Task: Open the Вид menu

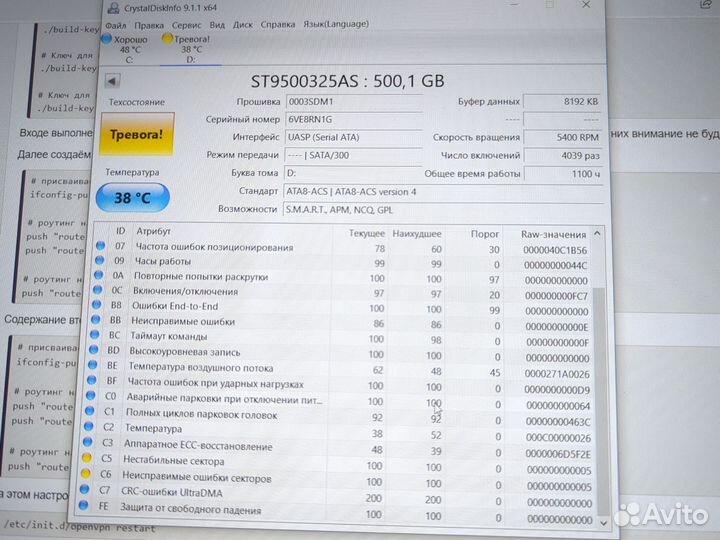Action: tap(217, 24)
